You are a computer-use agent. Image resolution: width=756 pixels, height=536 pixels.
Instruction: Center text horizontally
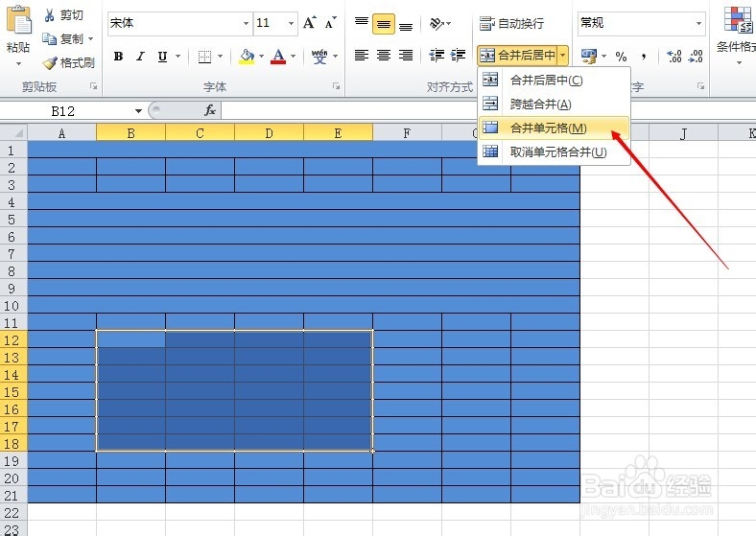(384, 56)
